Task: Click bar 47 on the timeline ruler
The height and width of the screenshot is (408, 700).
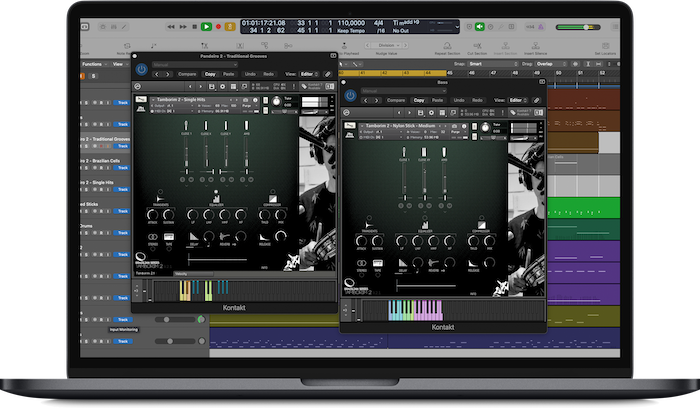Action: [493, 73]
